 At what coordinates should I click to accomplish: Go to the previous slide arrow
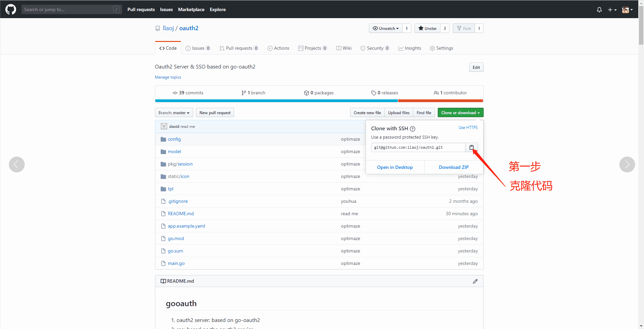pyautogui.click(x=17, y=164)
